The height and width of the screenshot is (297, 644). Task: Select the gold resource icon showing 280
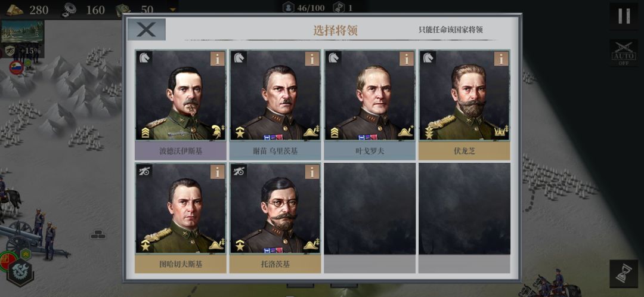tap(15, 10)
